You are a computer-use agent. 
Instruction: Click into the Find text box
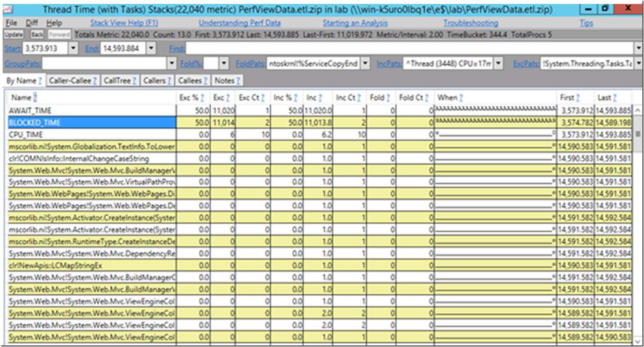(x=410, y=48)
